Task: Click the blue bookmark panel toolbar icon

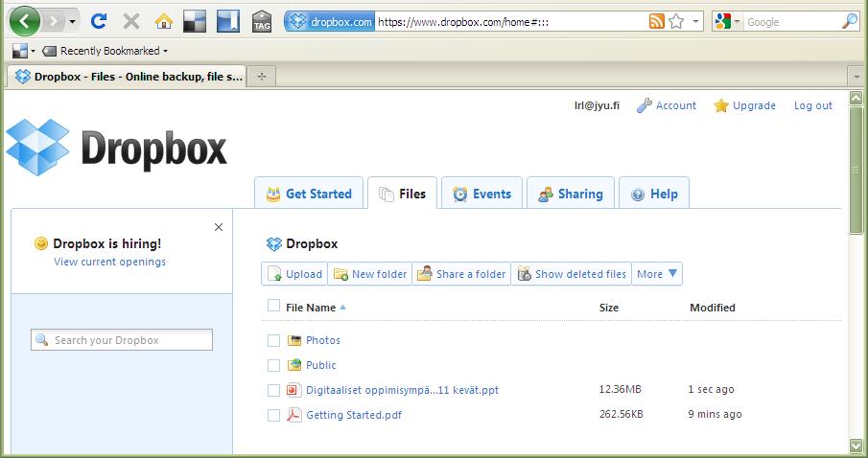Action: [227, 22]
